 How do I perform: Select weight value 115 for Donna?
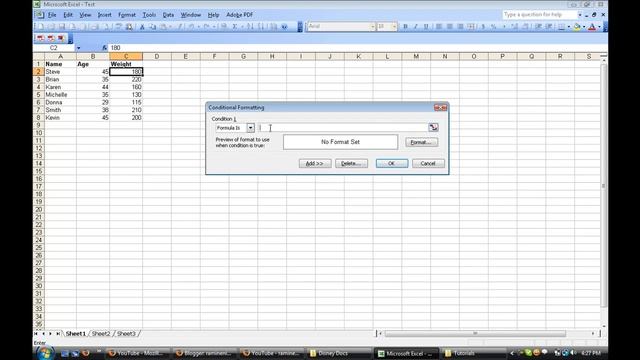pos(126,102)
